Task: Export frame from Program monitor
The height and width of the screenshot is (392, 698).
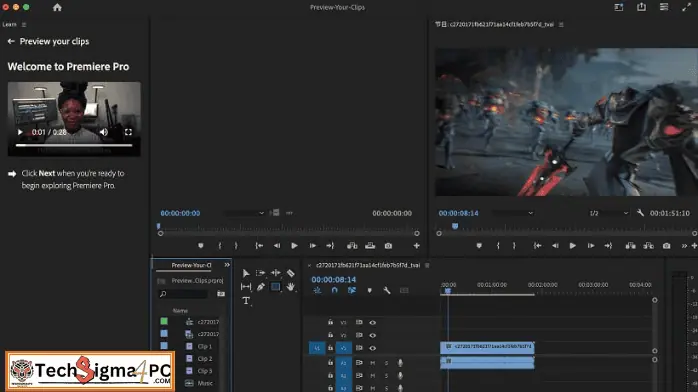Action: click(666, 246)
